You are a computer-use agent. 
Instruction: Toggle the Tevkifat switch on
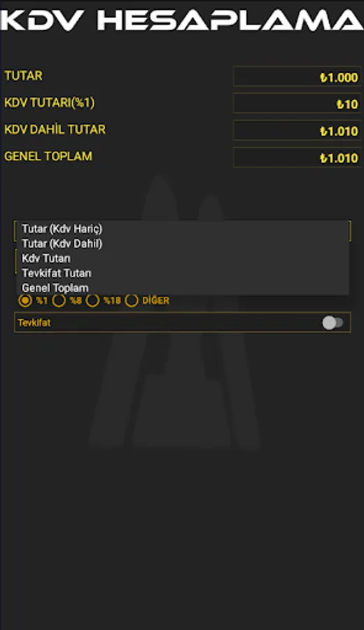[x=332, y=323]
